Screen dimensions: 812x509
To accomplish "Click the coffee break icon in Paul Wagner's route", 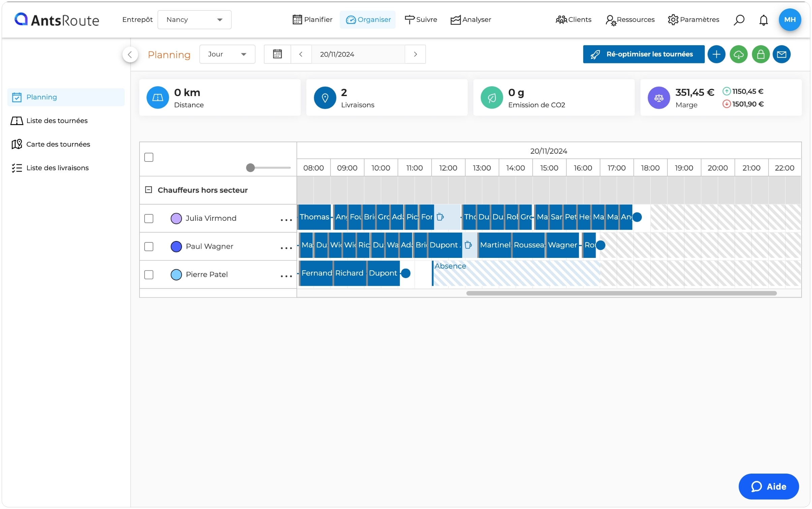I will coord(468,245).
